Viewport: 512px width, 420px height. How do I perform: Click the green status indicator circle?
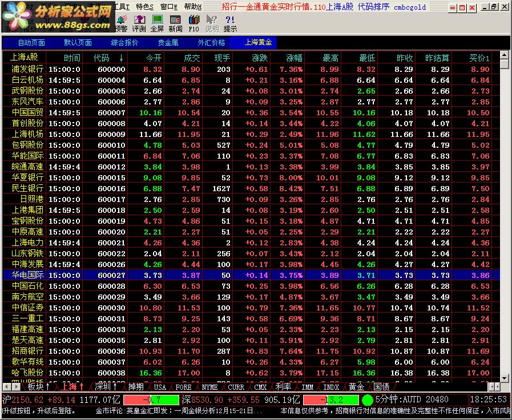tap(368, 400)
